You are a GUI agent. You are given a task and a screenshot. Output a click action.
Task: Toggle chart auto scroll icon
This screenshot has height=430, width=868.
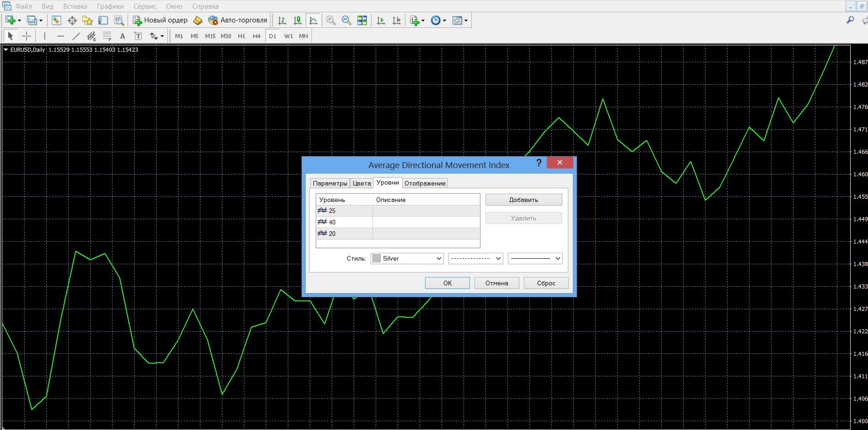pyautogui.click(x=381, y=20)
